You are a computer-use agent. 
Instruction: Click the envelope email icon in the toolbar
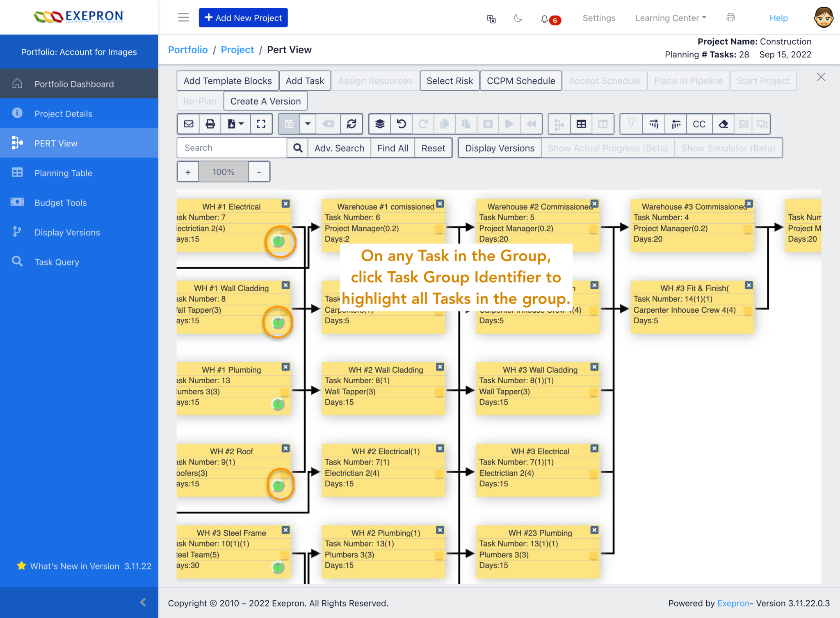188,124
